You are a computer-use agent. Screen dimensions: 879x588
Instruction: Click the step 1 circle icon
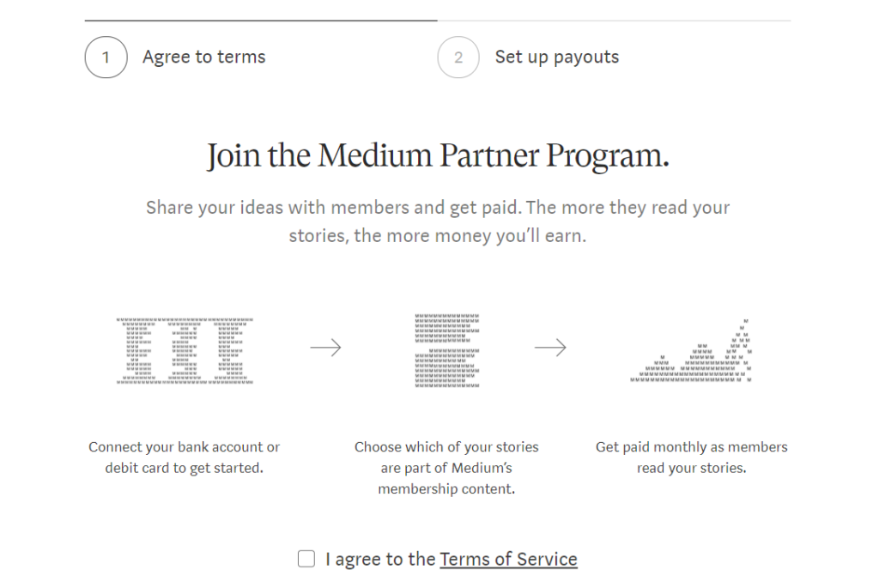(x=106, y=58)
